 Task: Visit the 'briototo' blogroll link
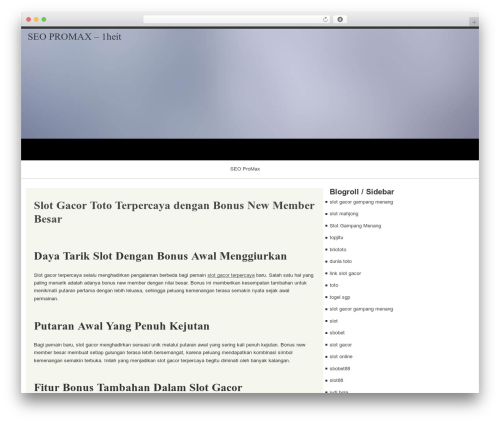pos(338,250)
